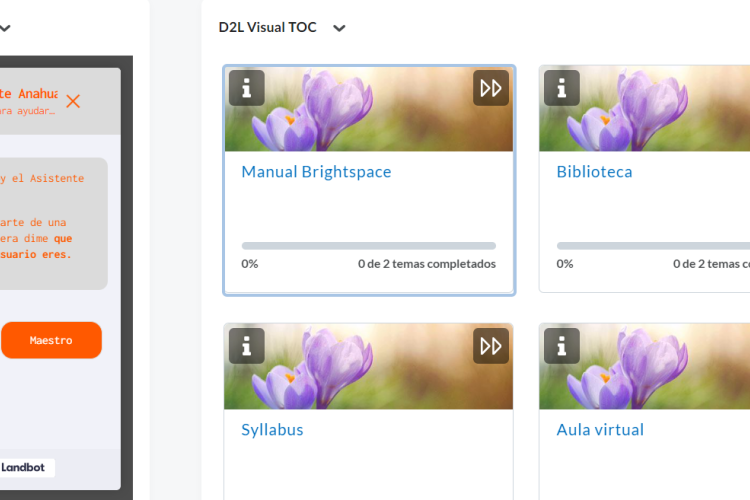
Task: Click the Syllabus crocus banner image
Action: pyautogui.click(x=370, y=370)
